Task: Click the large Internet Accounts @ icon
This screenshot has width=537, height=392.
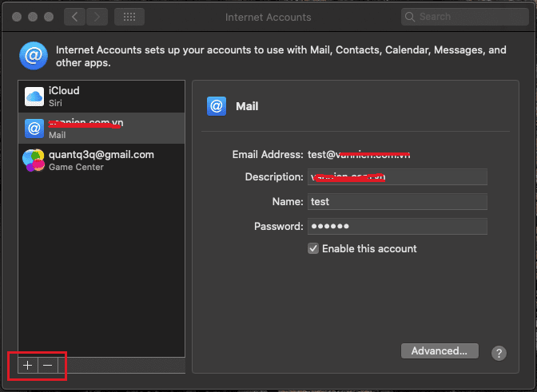Action: pos(34,56)
